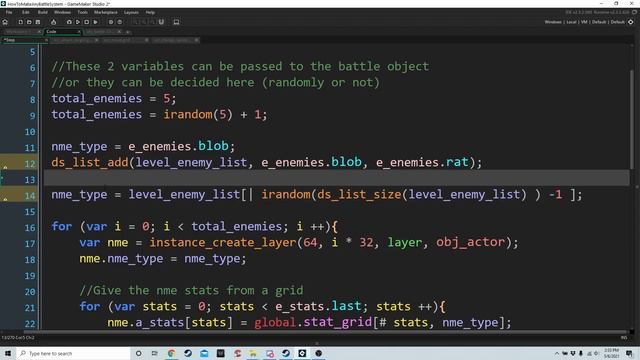
Task: Open the Help menu
Action: pyautogui.click(x=150, y=12)
